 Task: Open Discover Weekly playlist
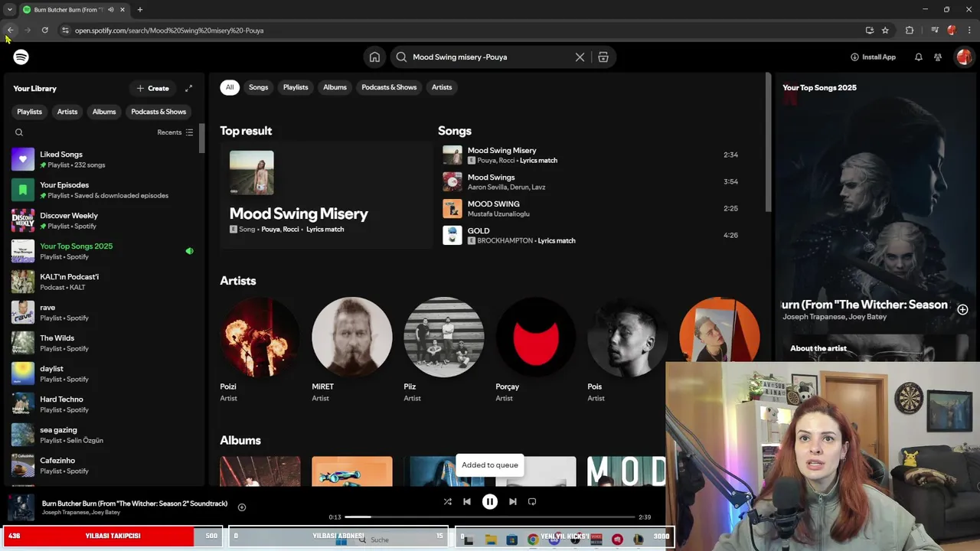(103, 220)
